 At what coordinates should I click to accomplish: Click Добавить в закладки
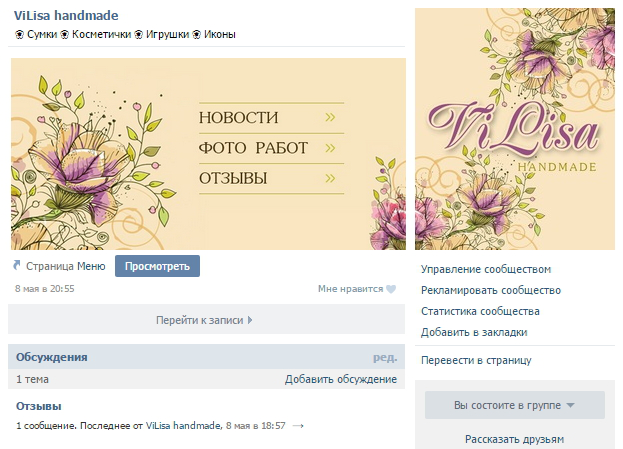(x=474, y=332)
